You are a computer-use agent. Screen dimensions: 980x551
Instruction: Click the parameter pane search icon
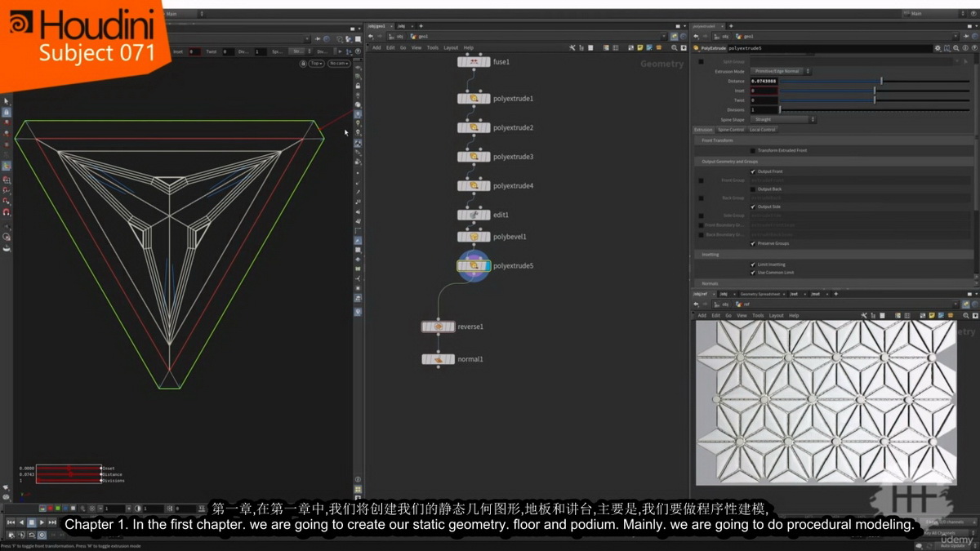[955, 48]
